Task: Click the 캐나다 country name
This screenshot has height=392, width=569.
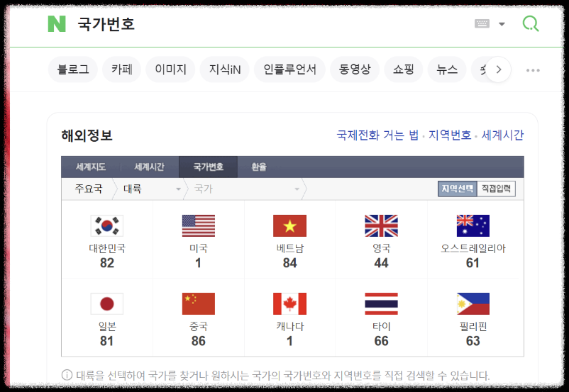Action: [x=289, y=327]
